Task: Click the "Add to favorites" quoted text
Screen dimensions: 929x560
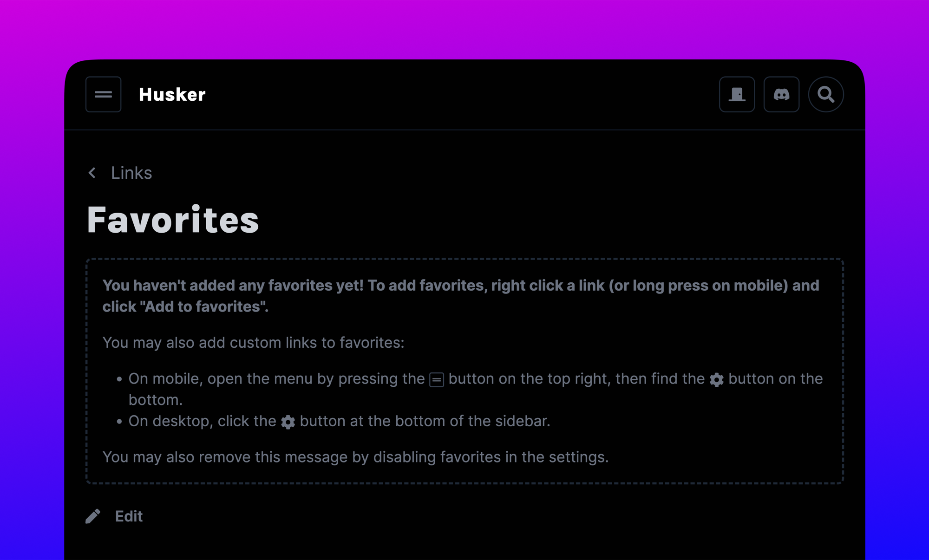Action: coord(203,307)
